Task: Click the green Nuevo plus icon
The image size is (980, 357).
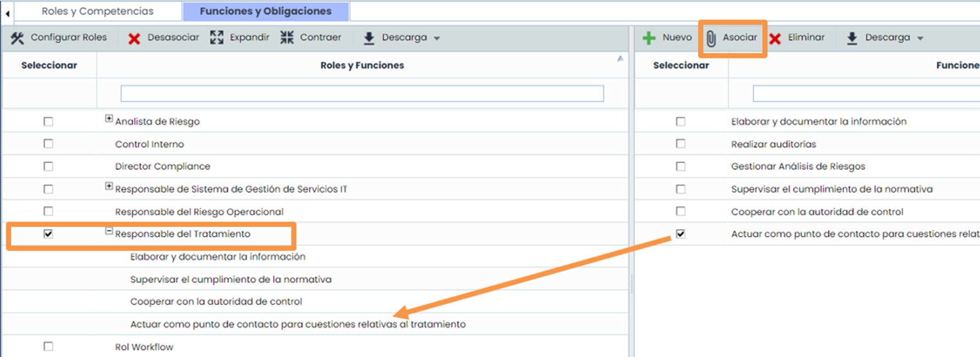Action: pyautogui.click(x=649, y=38)
